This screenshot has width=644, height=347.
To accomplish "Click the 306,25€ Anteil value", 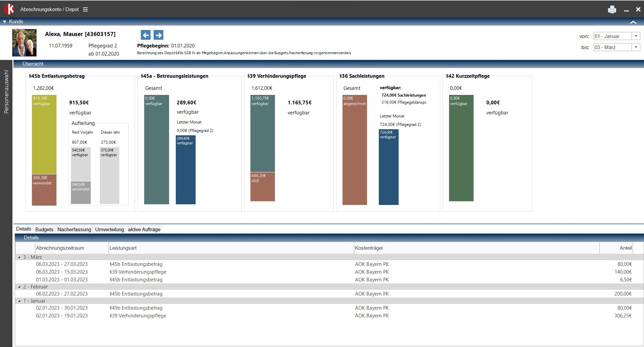I will click(x=623, y=316).
